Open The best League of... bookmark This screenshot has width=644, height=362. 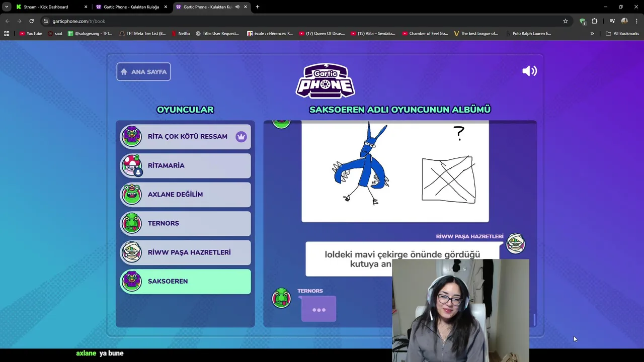(x=476, y=34)
